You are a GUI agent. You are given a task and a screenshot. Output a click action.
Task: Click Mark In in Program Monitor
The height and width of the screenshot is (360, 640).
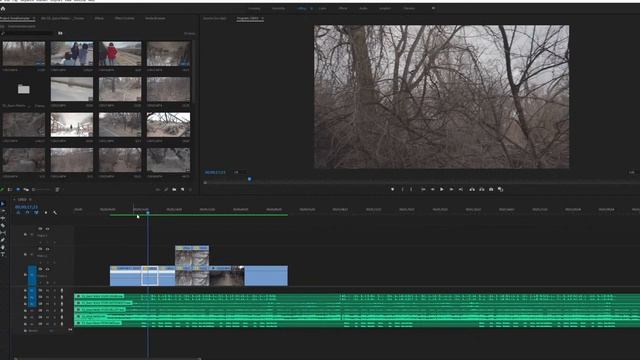[402, 189]
